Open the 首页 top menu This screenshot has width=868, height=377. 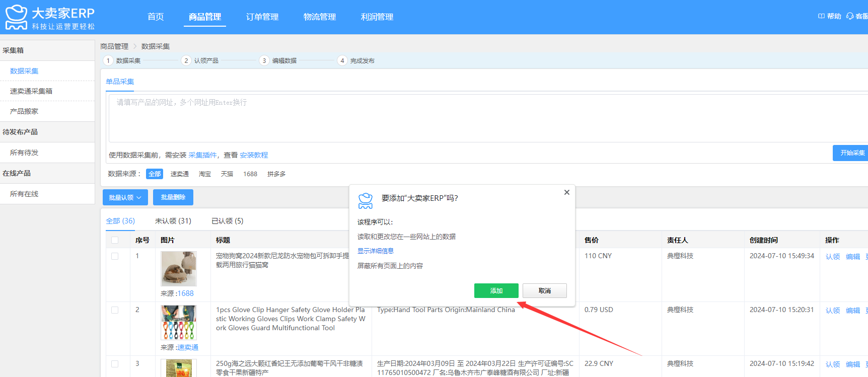[x=156, y=17]
